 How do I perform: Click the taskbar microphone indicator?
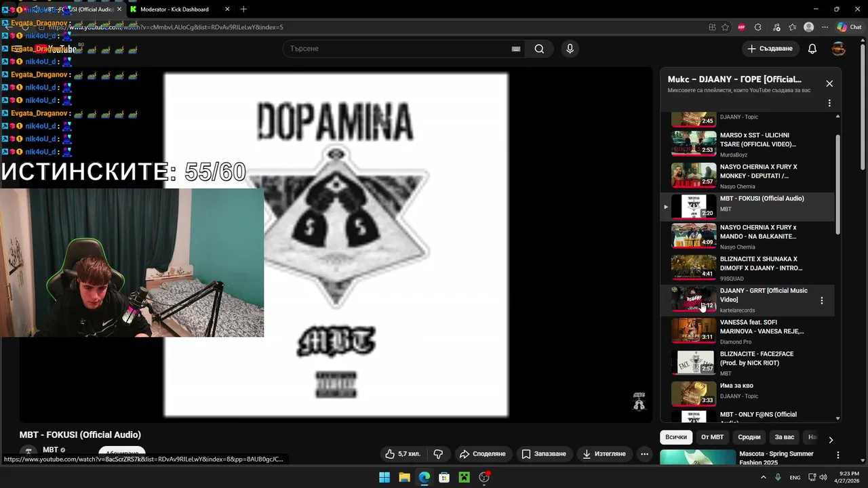tap(778, 477)
